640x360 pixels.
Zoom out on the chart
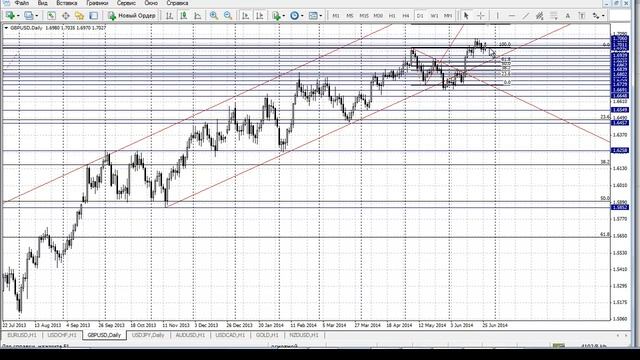(x=228, y=16)
